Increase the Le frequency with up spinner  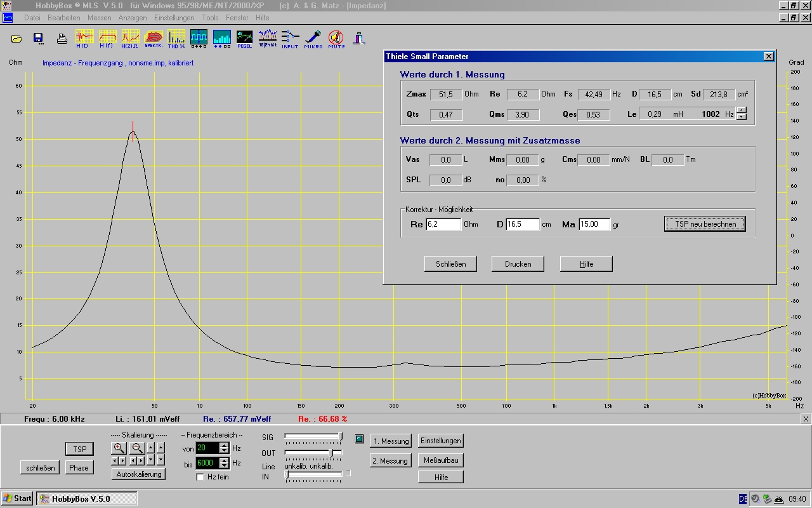coord(741,110)
